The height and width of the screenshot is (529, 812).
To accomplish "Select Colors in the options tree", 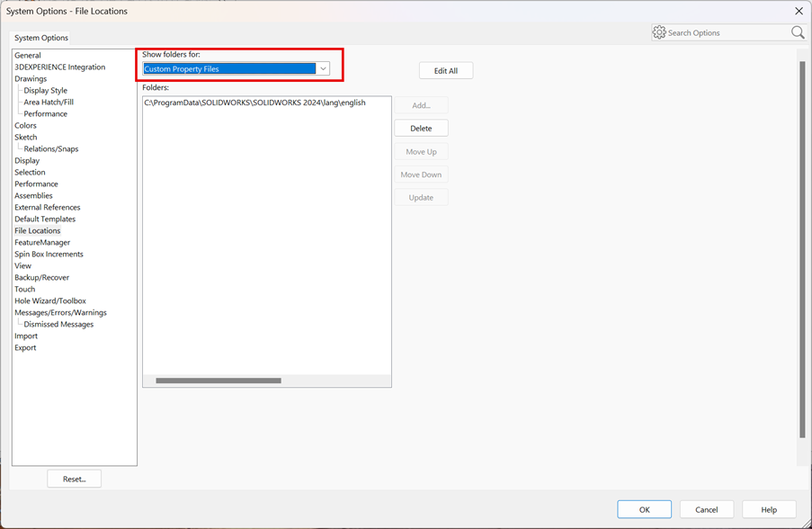I will click(x=25, y=125).
